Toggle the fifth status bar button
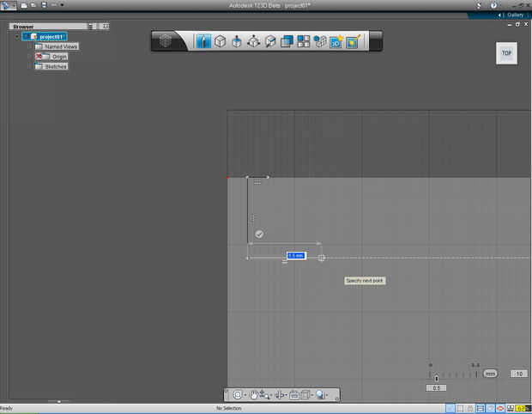Viewport: 532px width, 414px height. (490, 408)
